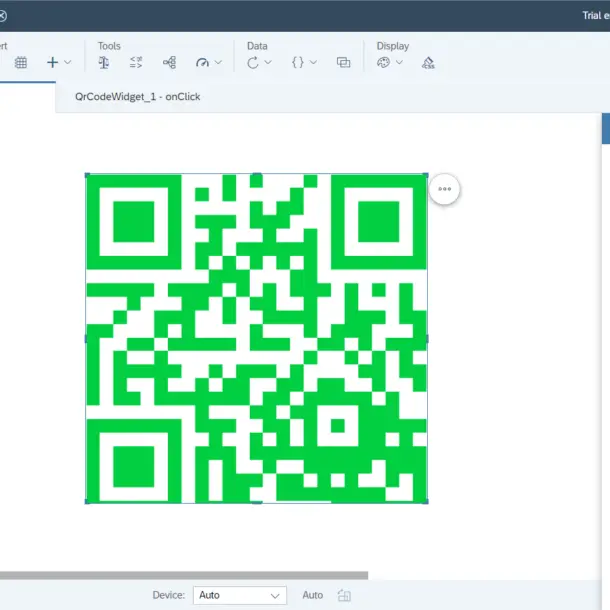Click the curly braces icon under Data

coord(298,63)
